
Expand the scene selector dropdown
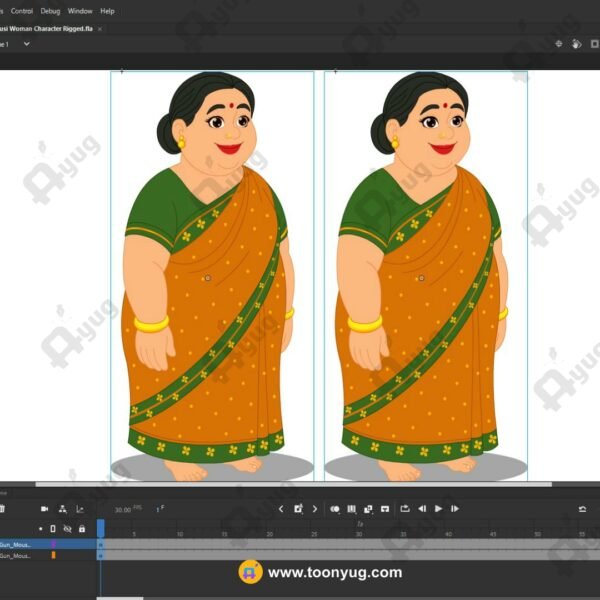pyautogui.click(x=26, y=44)
